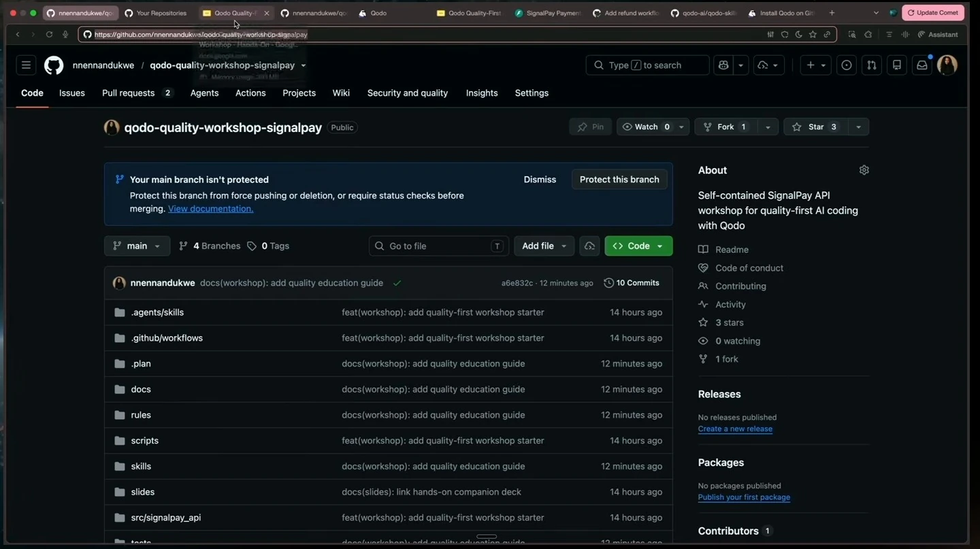Open the src/signalpay_api folder
Image resolution: width=980 pixels, height=549 pixels.
tap(165, 518)
